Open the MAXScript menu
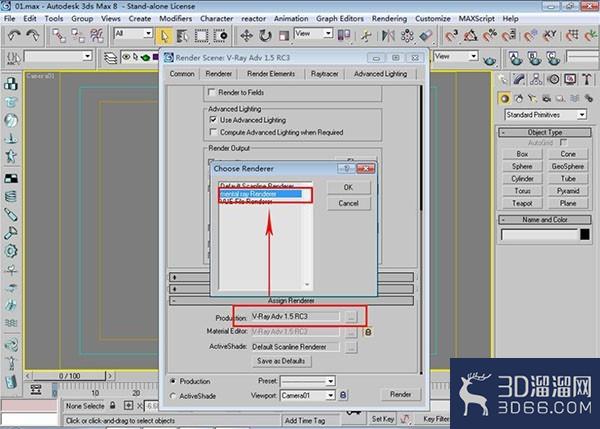The image size is (600, 429). tap(476, 18)
